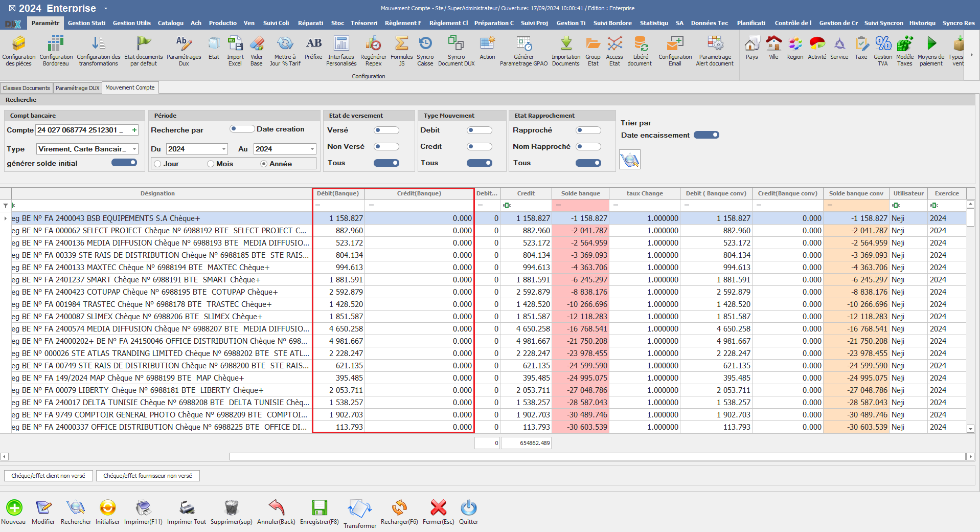Toggle the Date encaissement switch
Viewport: 980px width, 532px height.
(706, 135)
